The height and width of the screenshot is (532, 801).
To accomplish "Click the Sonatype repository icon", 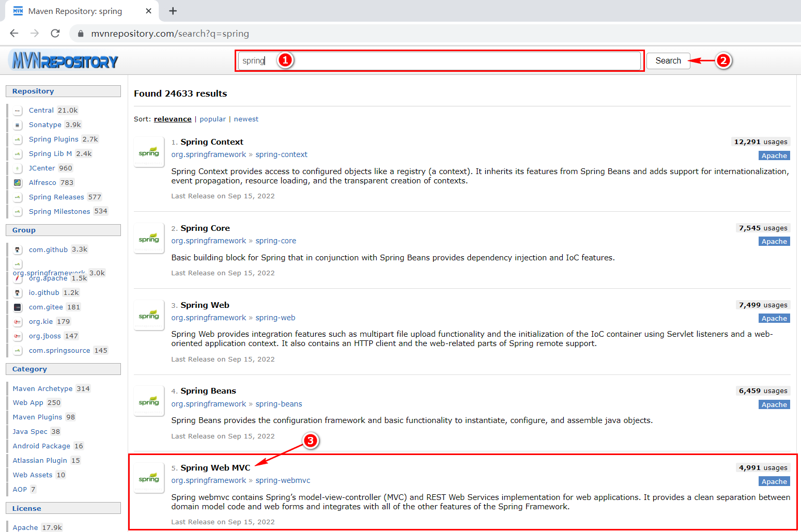I will pyautogui.click(x=18, y=125).
